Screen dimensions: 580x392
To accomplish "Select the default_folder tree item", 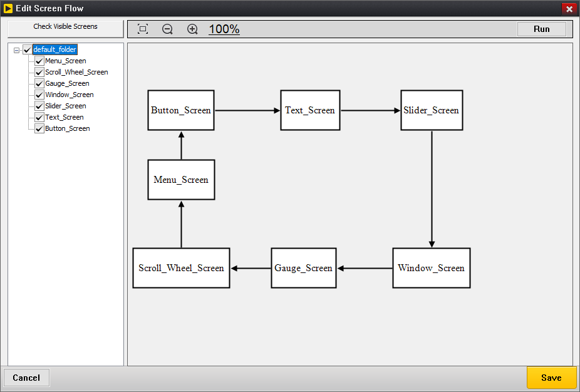I will [55, 49].
